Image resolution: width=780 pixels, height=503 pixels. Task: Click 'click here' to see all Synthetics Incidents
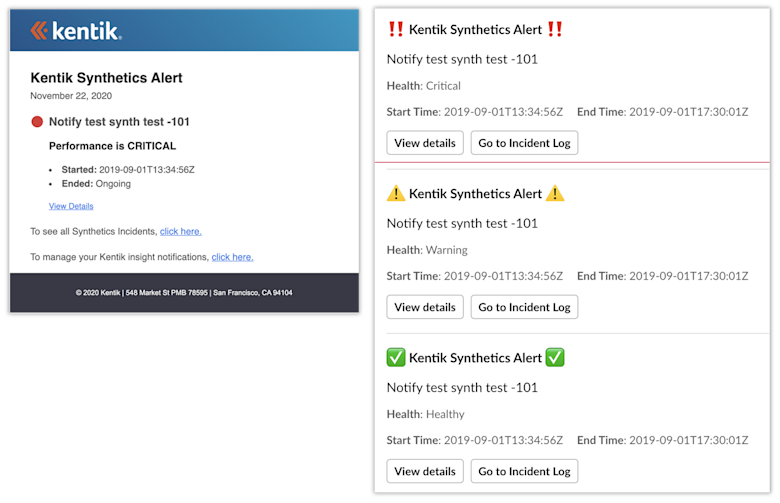pyautogui.click(x=181, y=231)
